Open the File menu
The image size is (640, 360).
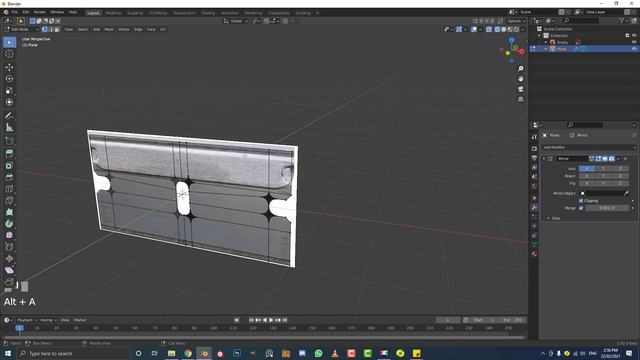coord(15,12)
